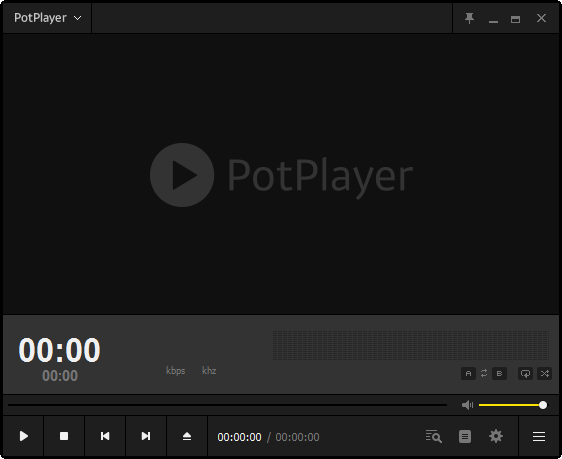This screenshot has width=562, height=459.
Task: Click the audio spectrum visualizer area
Action: tap(411, 345)
